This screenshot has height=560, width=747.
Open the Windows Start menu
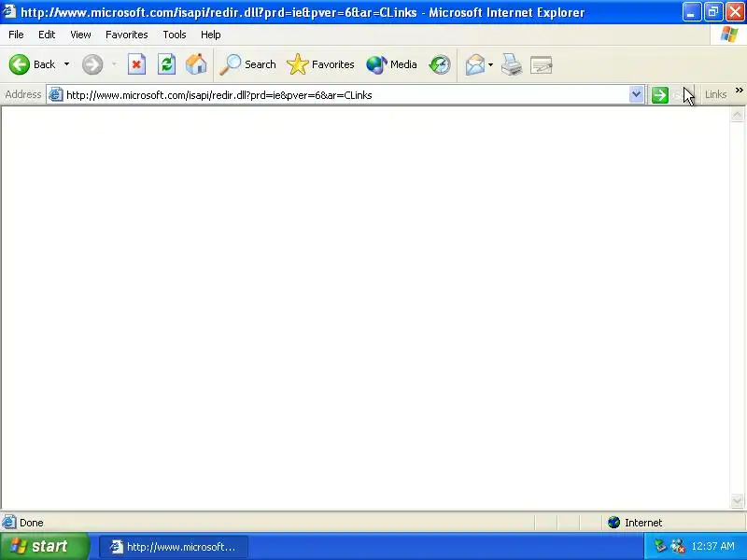pyautogui.click(x=45, y=546)
